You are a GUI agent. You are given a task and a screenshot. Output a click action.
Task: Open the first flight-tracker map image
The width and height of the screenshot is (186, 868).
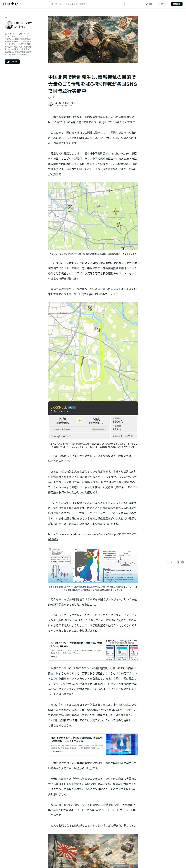pos(93,216)
